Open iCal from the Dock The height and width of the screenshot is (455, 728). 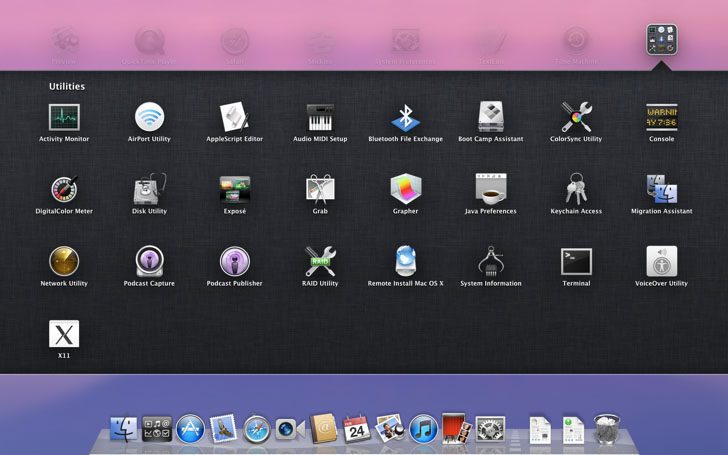(x=357, y=428)
